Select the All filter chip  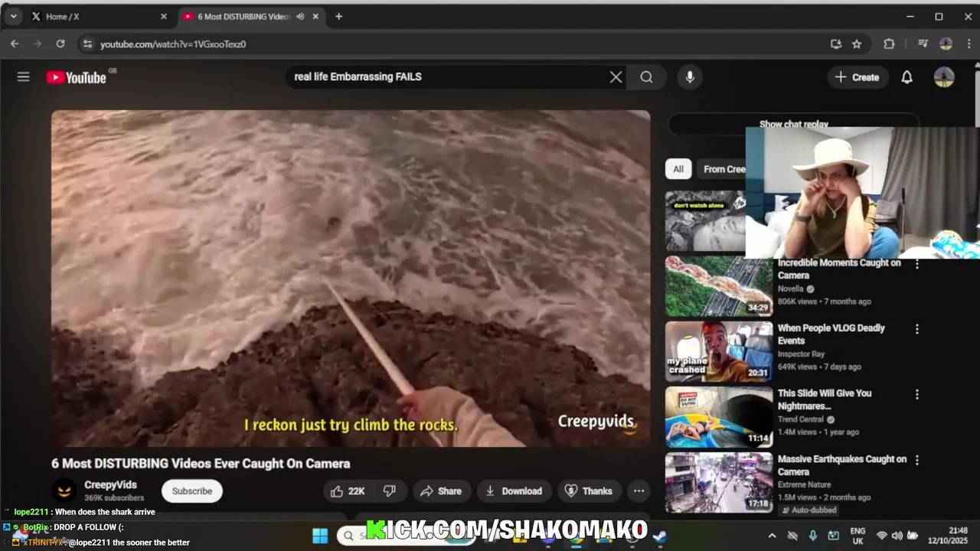pyautogui.click(x=678, y=169)
